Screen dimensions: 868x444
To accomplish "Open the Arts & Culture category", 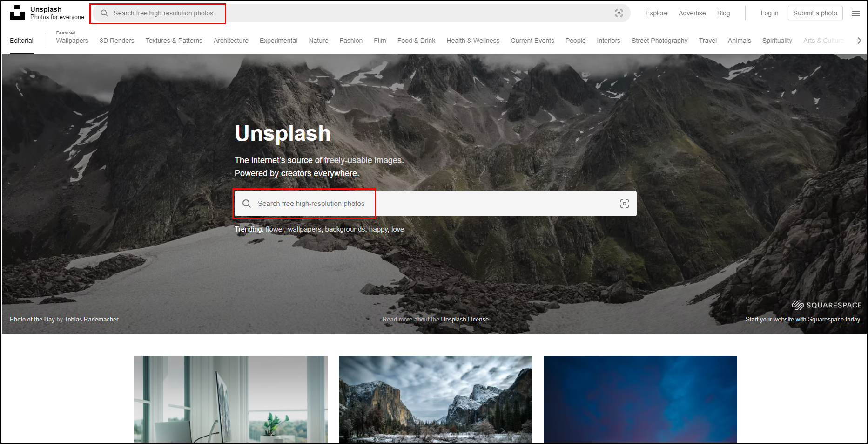I will [x=823, y=41].
